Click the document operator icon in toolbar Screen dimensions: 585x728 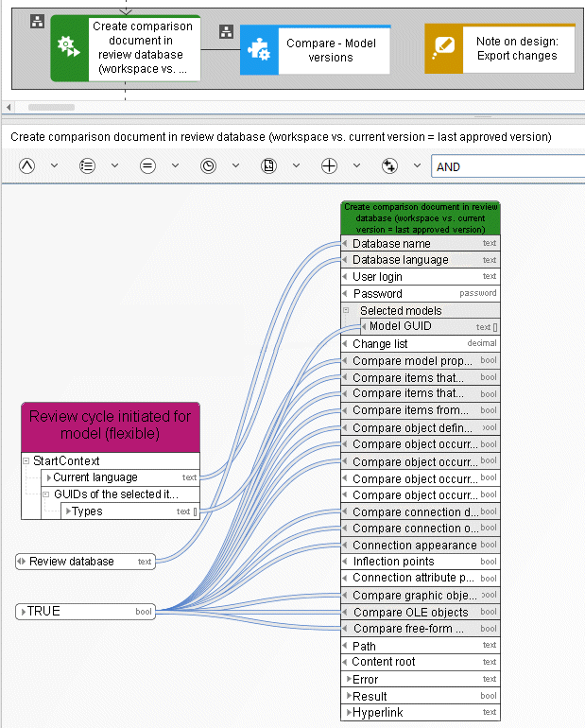click(x=268, y=165)
